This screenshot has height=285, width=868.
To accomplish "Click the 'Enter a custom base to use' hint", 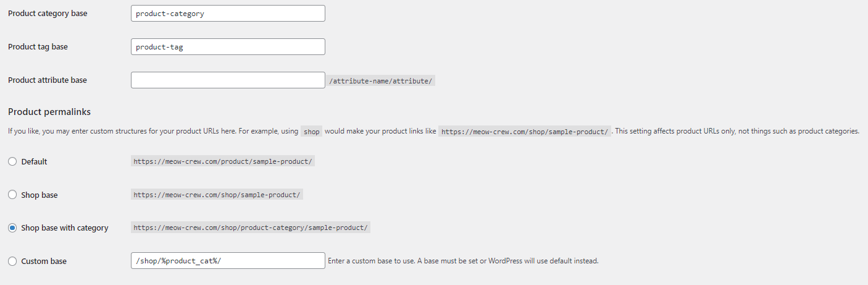I will click(463, 261).
